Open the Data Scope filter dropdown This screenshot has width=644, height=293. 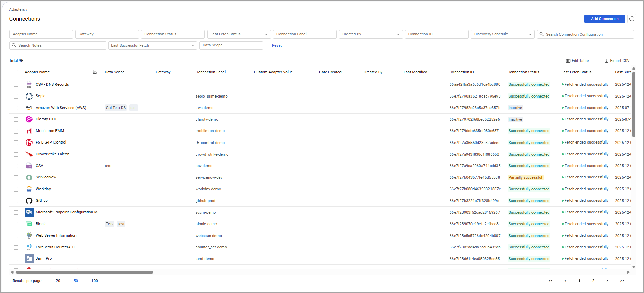[x=231, y=45]
